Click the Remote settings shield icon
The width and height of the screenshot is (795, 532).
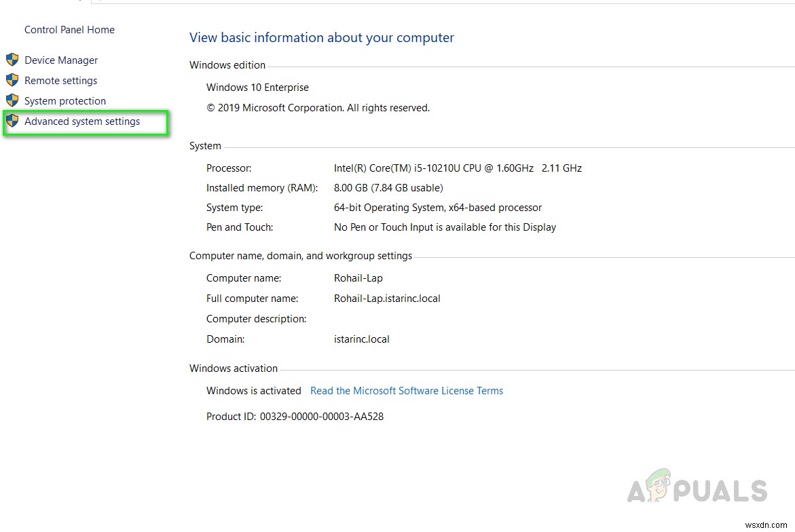[x=12, y=80]
